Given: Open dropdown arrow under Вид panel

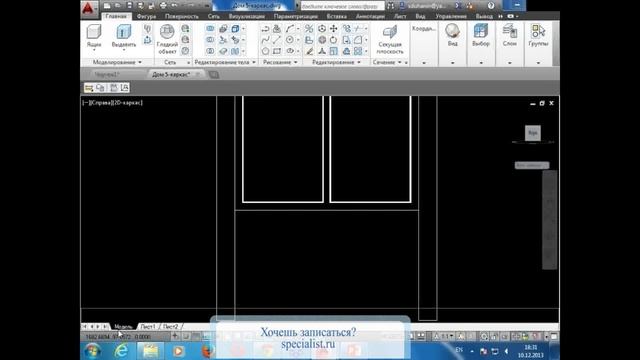Looking at the screenshot, I should click(452, 63).
